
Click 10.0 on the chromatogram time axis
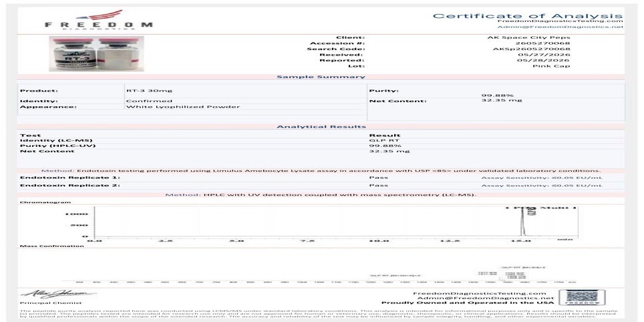379,240
